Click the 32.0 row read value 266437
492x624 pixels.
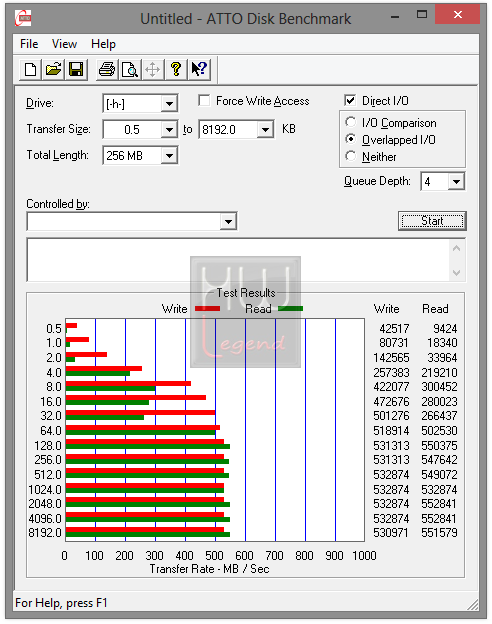(439, 416)
